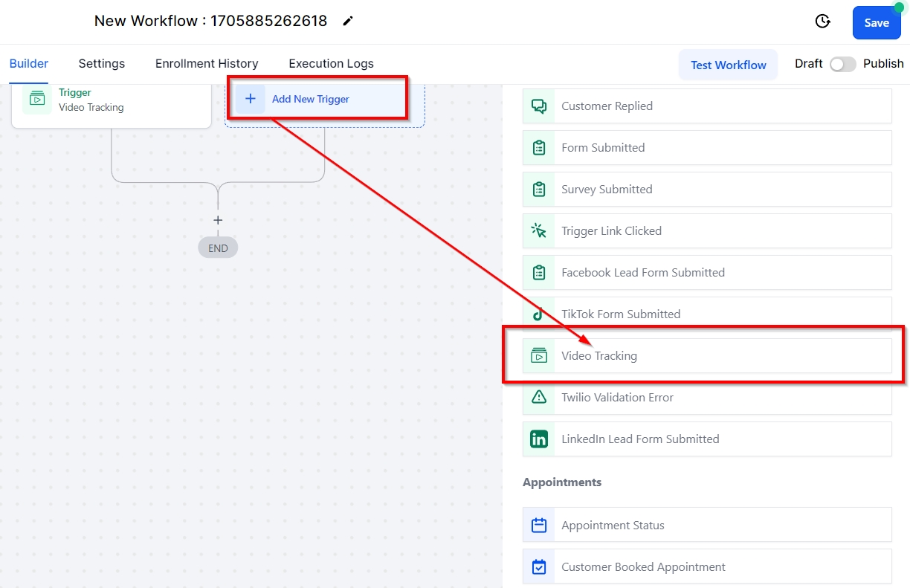
Task: Click the TikTok Form Submitted icon
Action: [539, 314]
